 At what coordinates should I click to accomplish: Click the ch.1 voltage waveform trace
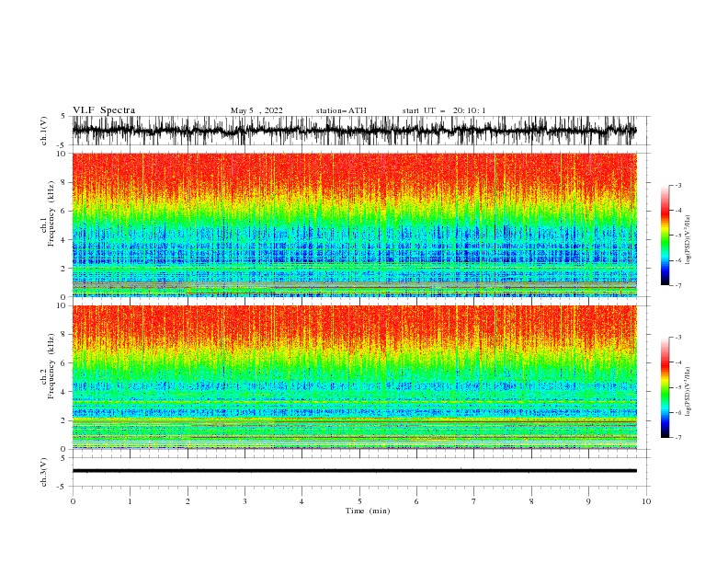pos(354,131)
